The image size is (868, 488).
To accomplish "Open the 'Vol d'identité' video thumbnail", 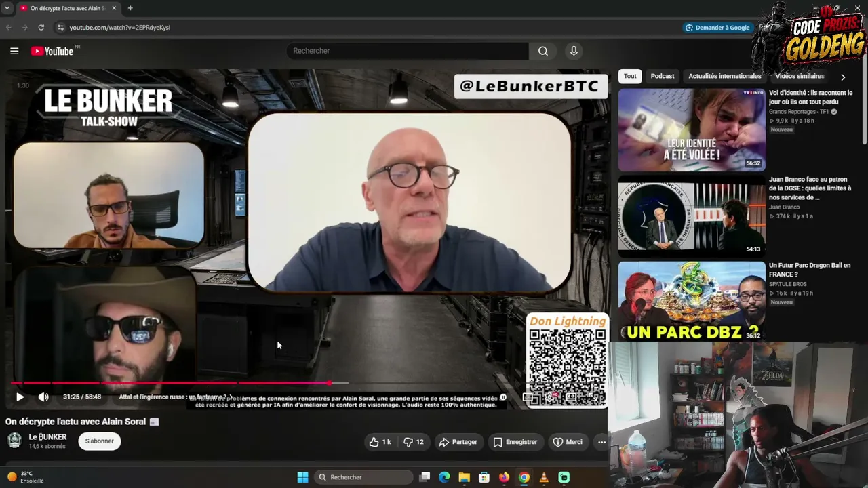I will (692, 129).
